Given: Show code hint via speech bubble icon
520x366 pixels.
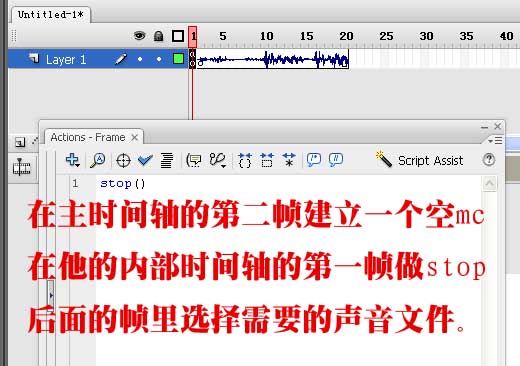Looking at the screenshot, I should (193, 161).
